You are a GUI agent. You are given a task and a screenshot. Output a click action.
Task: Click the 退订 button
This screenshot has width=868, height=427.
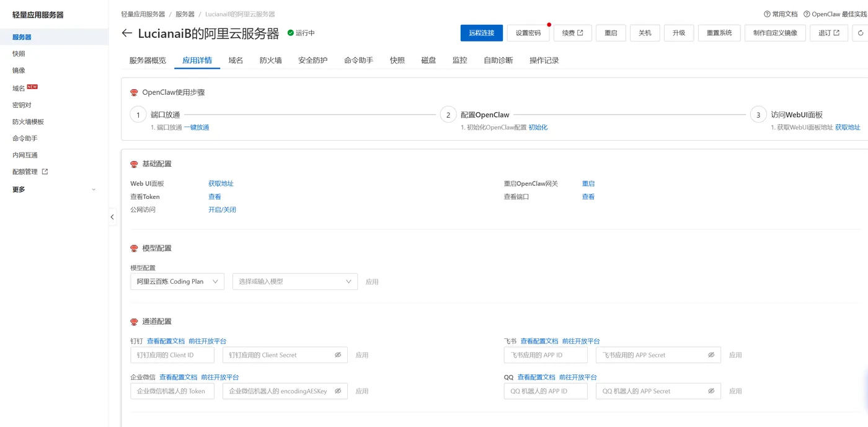[829, 33]
